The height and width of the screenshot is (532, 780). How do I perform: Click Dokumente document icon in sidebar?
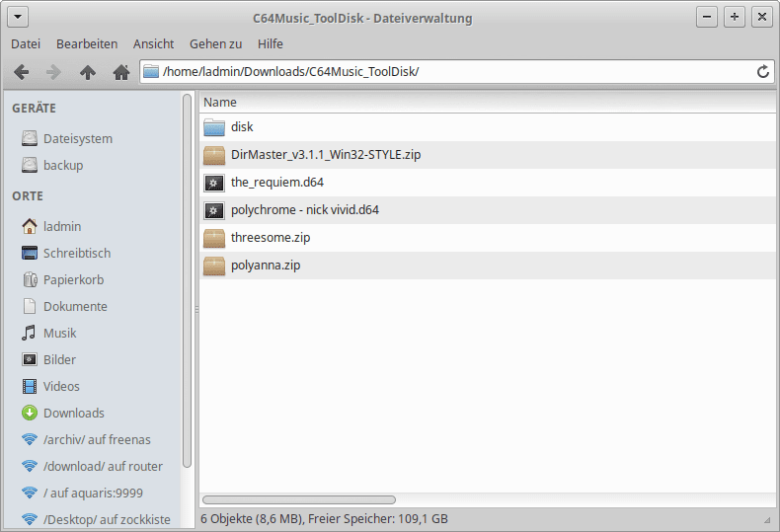[30, 306]
